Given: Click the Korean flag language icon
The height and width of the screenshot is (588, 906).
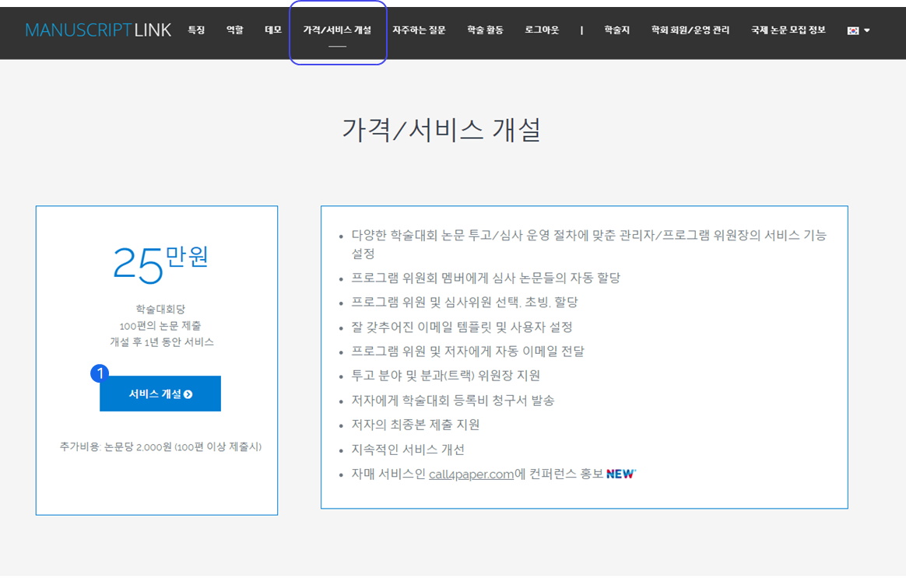Looking at the screenshot, I should click(x=853, y=30).
